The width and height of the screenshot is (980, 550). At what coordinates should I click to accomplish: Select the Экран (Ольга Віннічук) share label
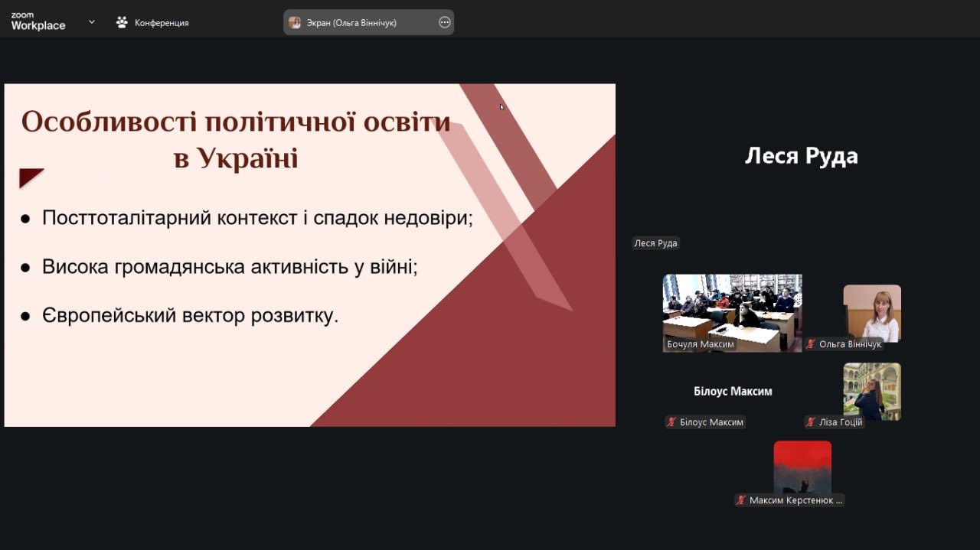351,23
